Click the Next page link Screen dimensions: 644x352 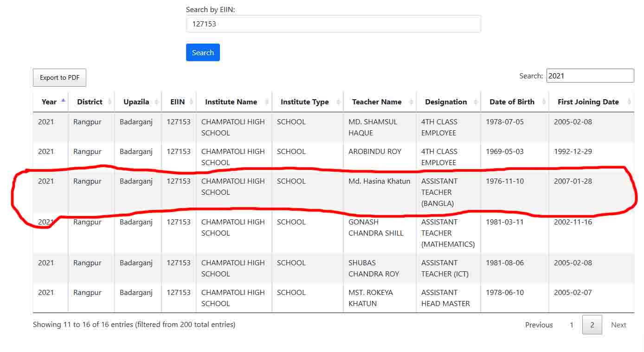618,325
